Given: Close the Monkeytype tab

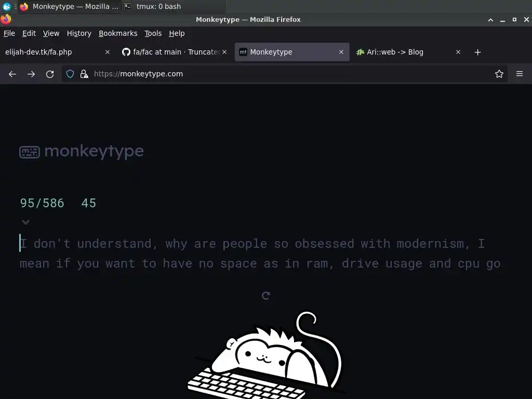Looking at the screenshot, I should (x=341, y=52).
